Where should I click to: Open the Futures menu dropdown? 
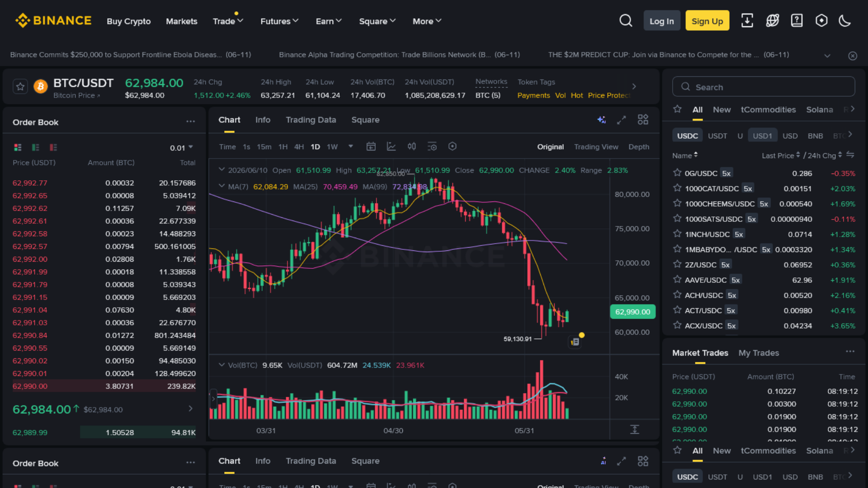[x=279, y=21]
